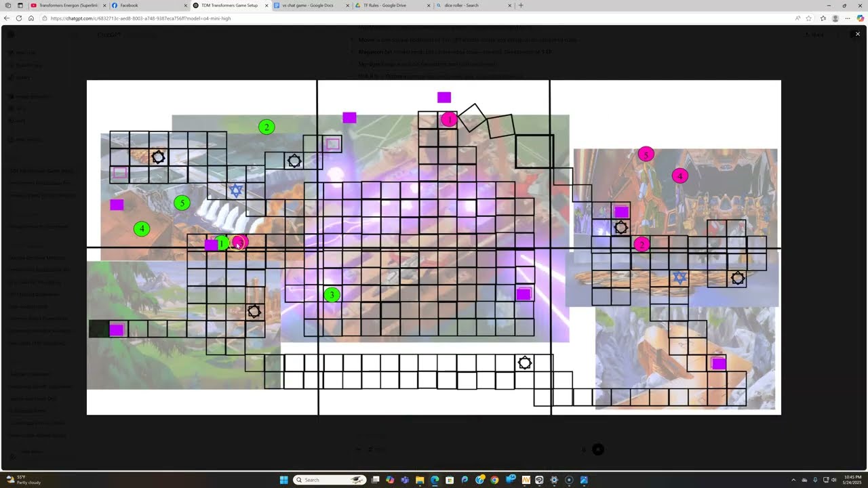Open the Windows Start menu

coord(284,480)
